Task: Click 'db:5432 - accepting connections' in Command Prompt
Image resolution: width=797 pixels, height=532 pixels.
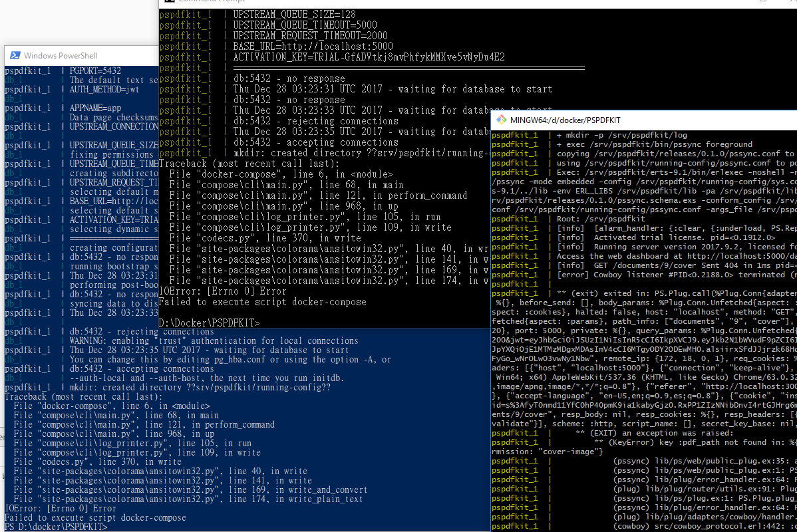Action: (315, 143)
